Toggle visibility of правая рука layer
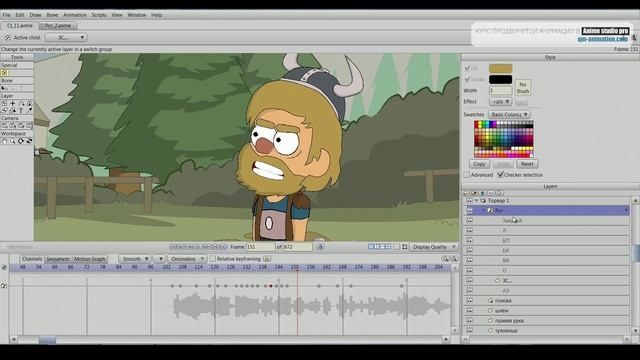640x360 pixels. click(469, 320)
